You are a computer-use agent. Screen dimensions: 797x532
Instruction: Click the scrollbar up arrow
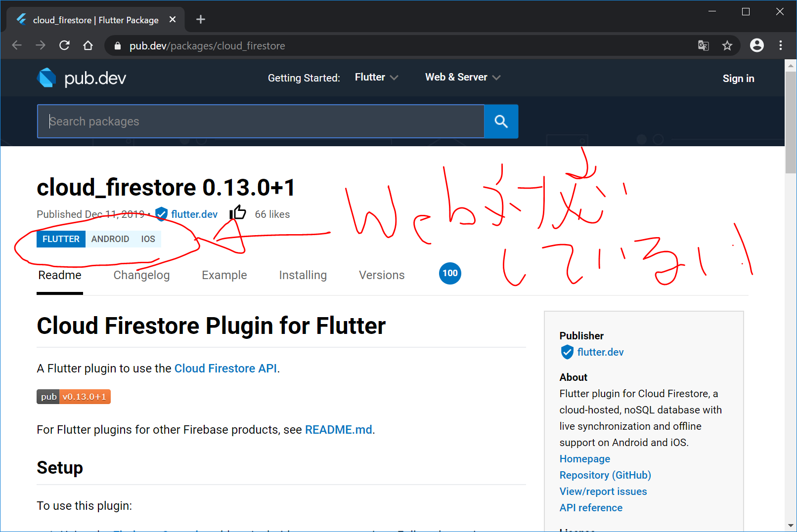point(791,65)
